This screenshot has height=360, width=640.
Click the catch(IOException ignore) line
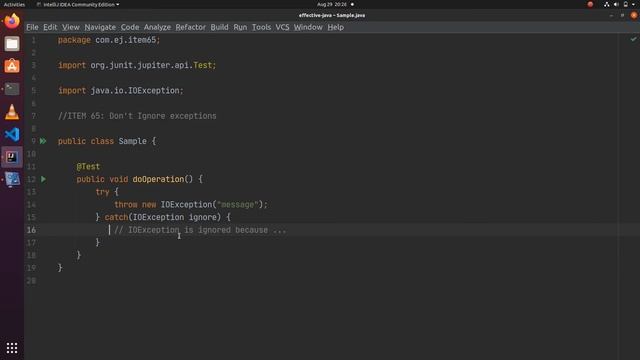point(163,217)
